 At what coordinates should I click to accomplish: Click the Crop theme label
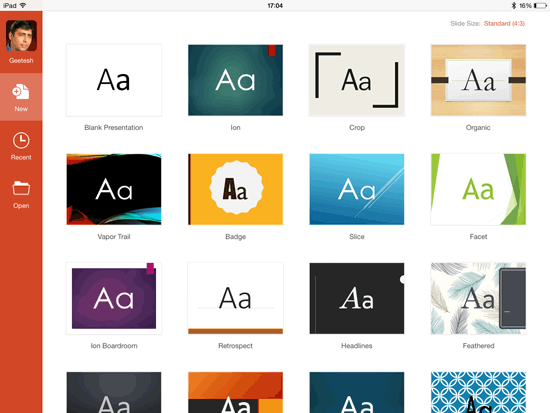pos(357,128)
